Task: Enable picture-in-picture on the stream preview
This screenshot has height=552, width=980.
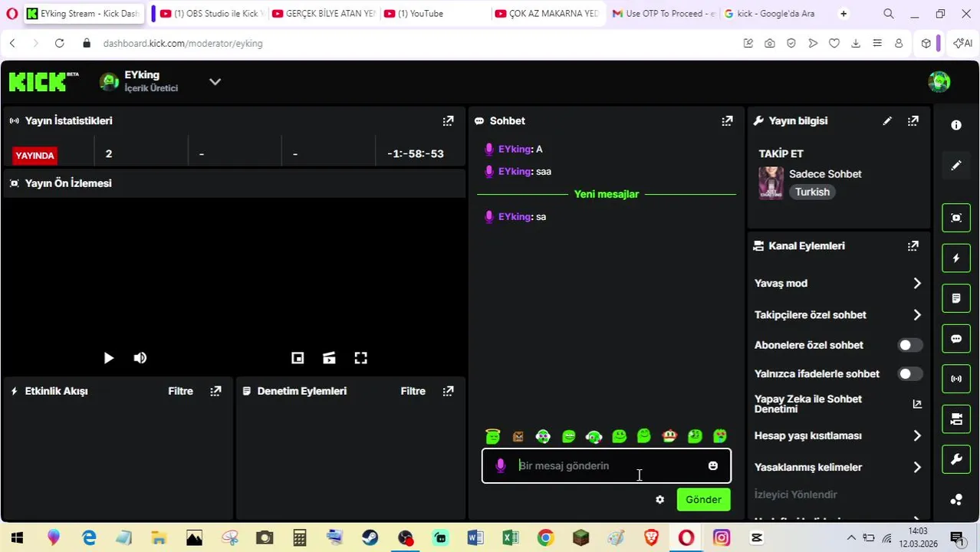Action: 298,358
